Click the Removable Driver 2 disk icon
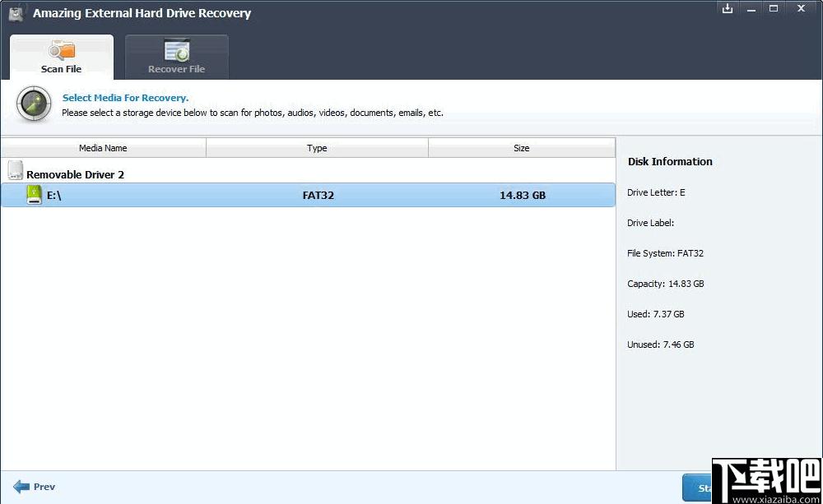The height and width of the screenshot is (504, 823). click(16, 170)
